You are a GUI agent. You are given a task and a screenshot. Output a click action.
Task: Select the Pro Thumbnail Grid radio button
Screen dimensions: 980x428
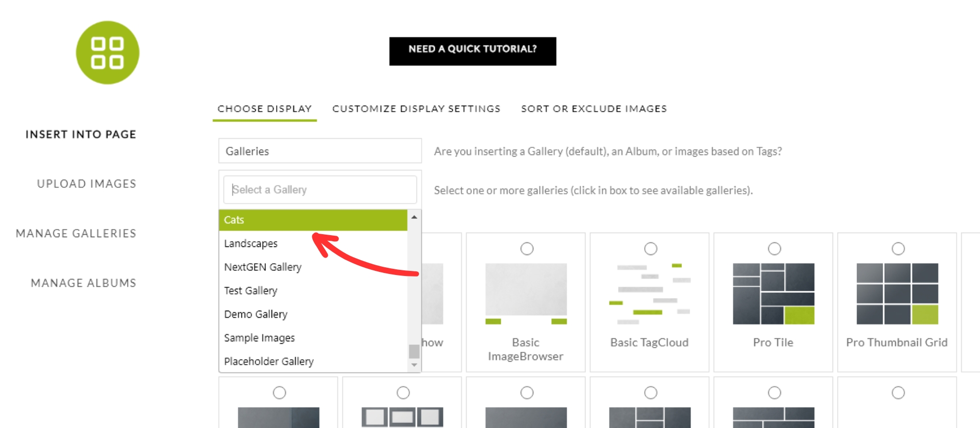[898, 249]
